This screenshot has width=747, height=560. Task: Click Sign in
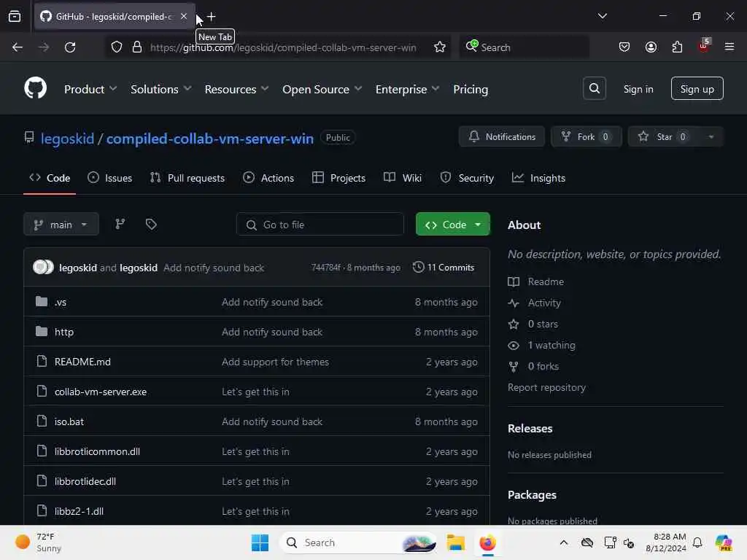pyautogui.click(x=638, y=89)
